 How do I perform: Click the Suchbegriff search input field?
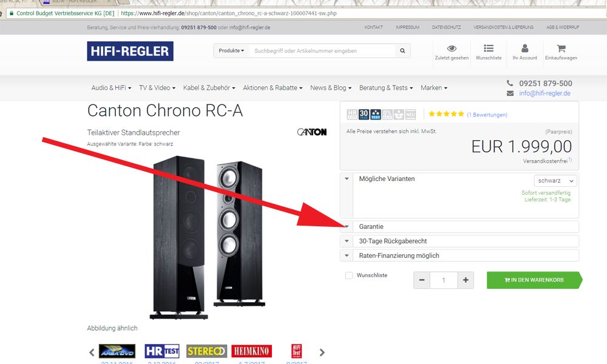pos(322,51)
